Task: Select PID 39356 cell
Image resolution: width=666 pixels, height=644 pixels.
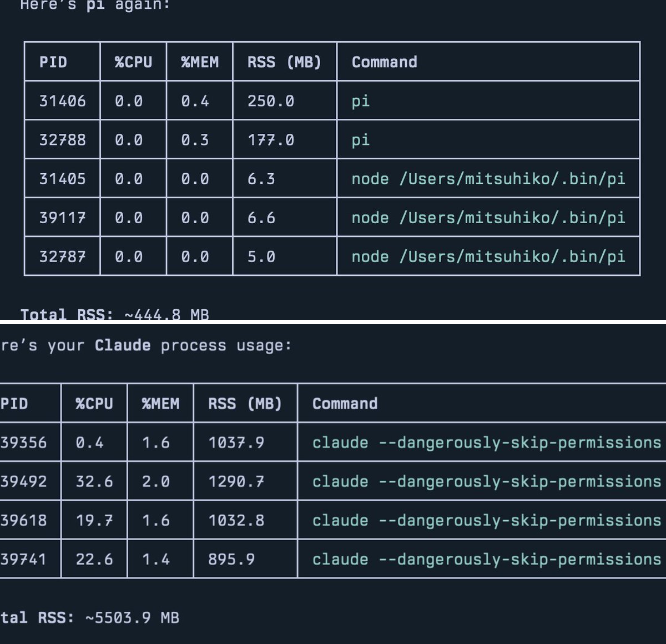Action: [23, 442]
